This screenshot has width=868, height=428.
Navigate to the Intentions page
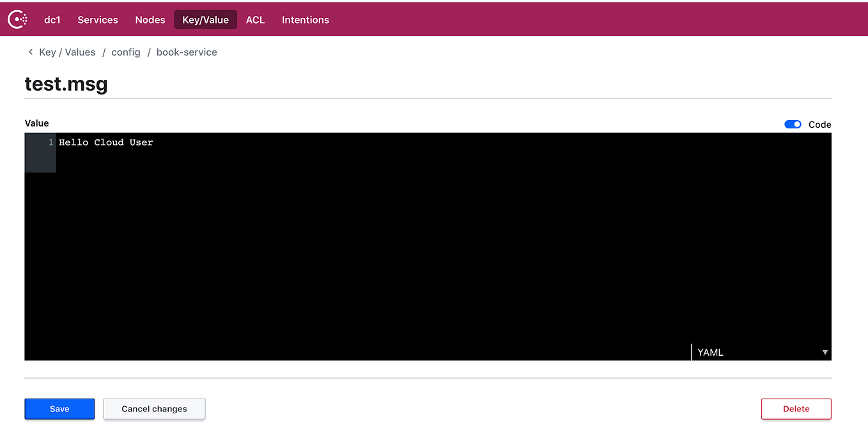coord(305,20)
